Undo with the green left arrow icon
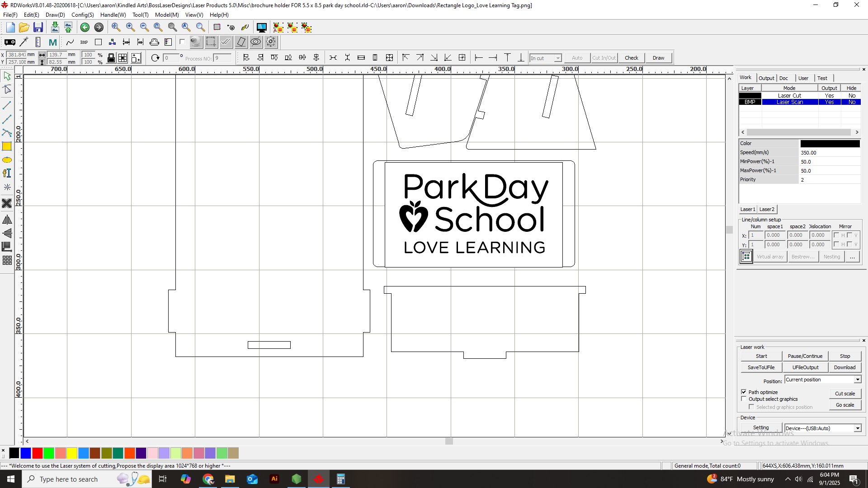Screen dimensions: 868x488 coord(85,28)
